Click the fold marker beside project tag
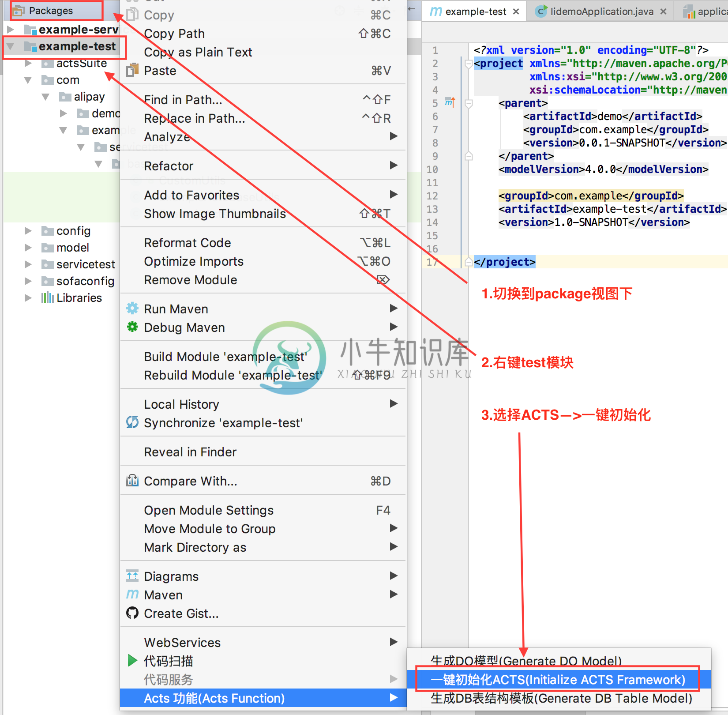The width and height of the screenshot is (728, 715). point(469,64)
